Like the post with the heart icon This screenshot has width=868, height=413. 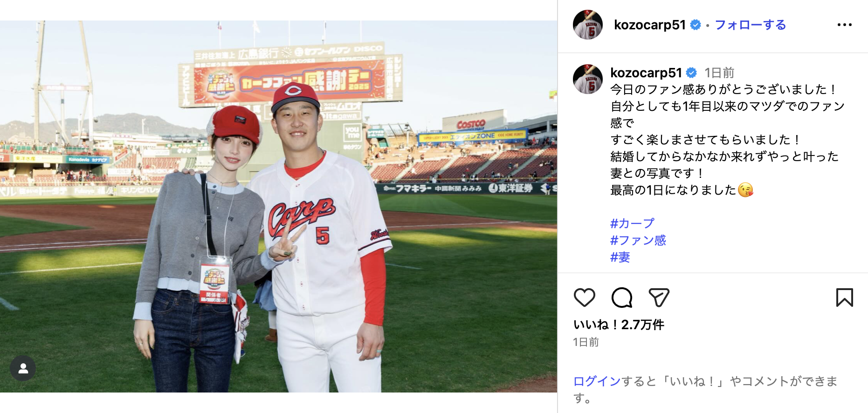click(x=584, y=298)
